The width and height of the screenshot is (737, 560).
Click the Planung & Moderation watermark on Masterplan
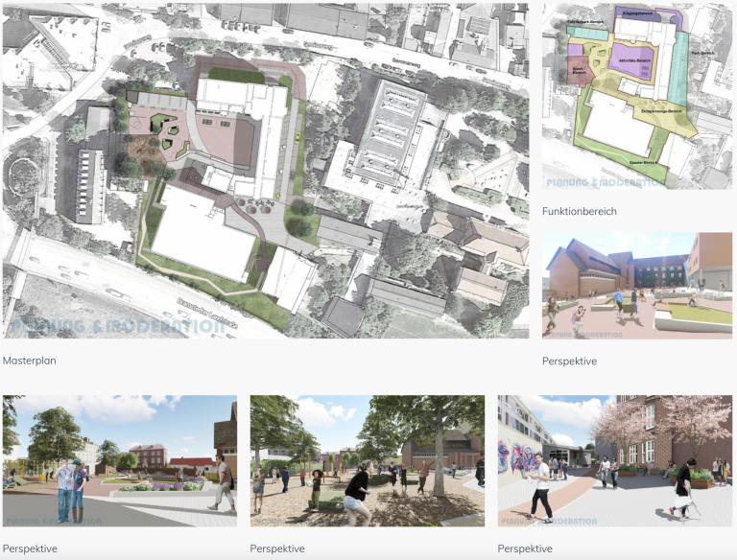click(117, 326)
